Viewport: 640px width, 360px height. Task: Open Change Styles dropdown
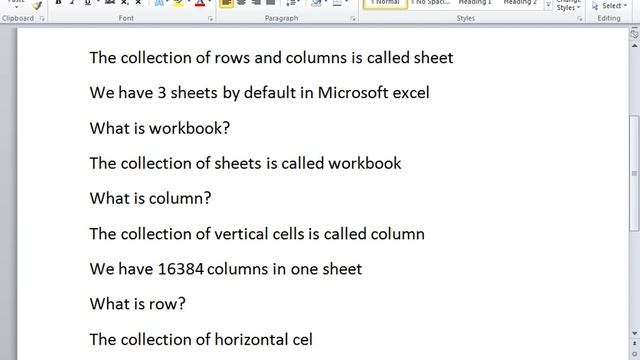tap(568, 6)
